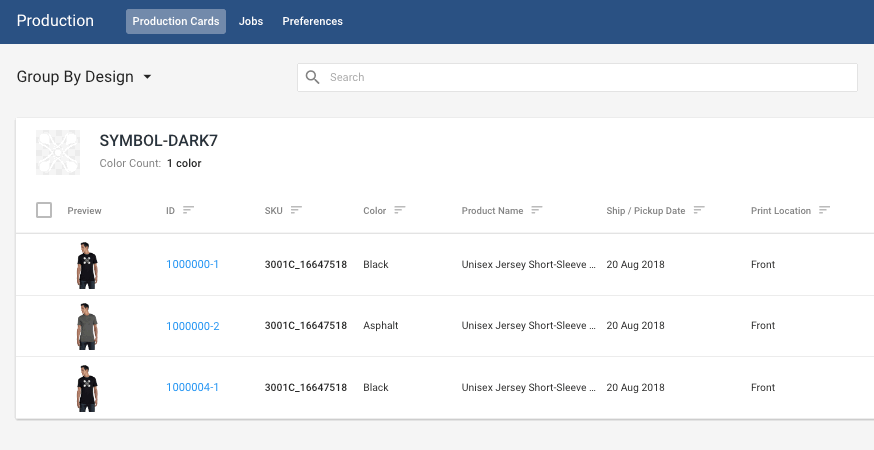The width and height of the screenshot is (874, 450).
Task: Click the SKU cell in row 1000000-1
Action: tap(305, 264)
